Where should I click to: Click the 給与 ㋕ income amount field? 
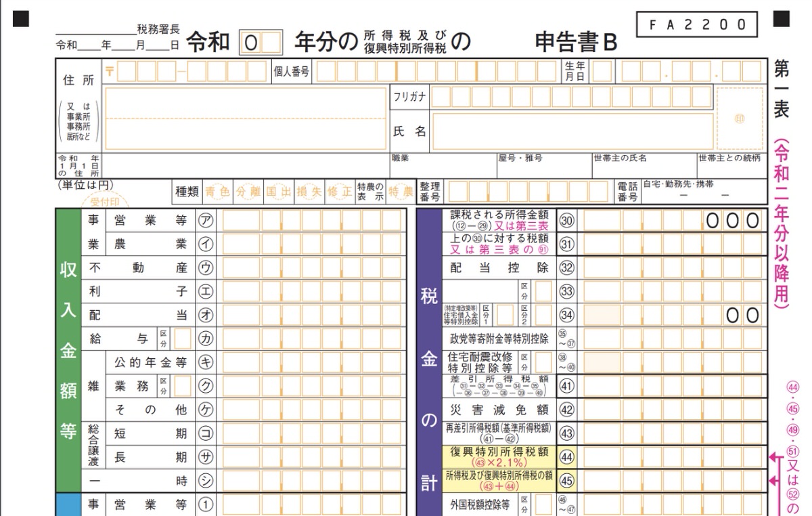coord(313,339)
